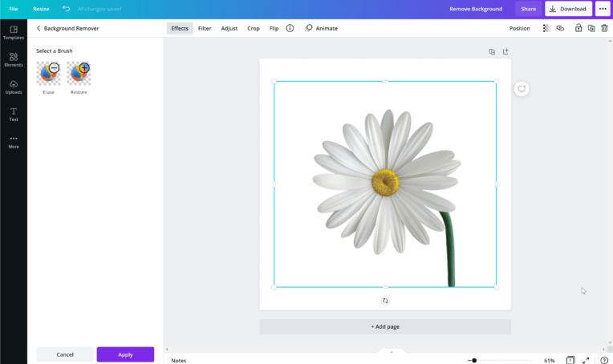
Task: Open the Adjust tab
Action: pyautogui.click(x=229, y=28)
